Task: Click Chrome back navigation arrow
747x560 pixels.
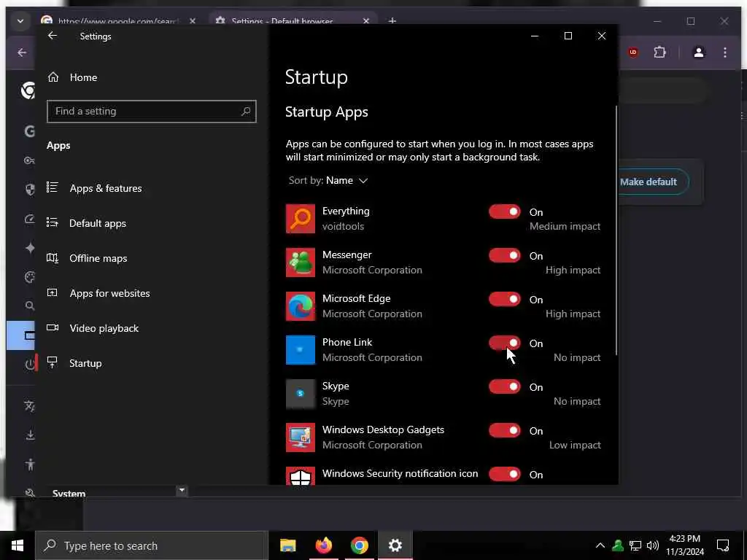Action: (22, 52)
